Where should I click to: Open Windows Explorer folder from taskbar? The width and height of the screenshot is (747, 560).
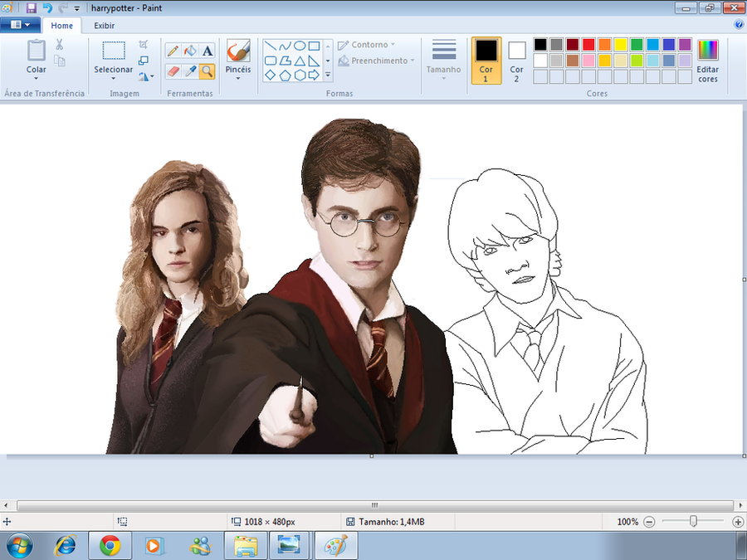246,546
